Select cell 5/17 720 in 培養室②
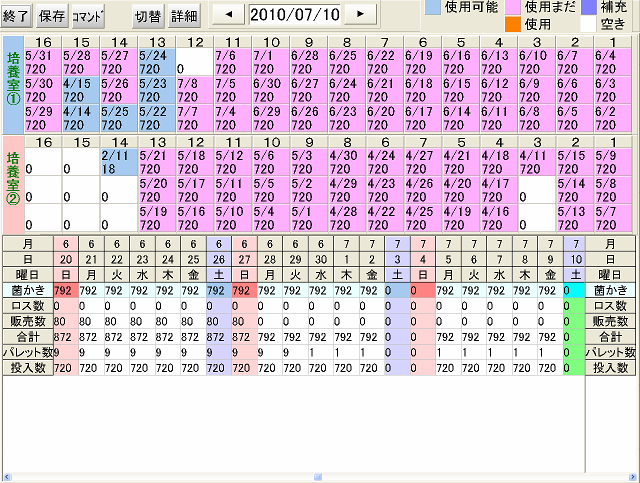Screen dimensions: 640x483 tap(195, 190)
